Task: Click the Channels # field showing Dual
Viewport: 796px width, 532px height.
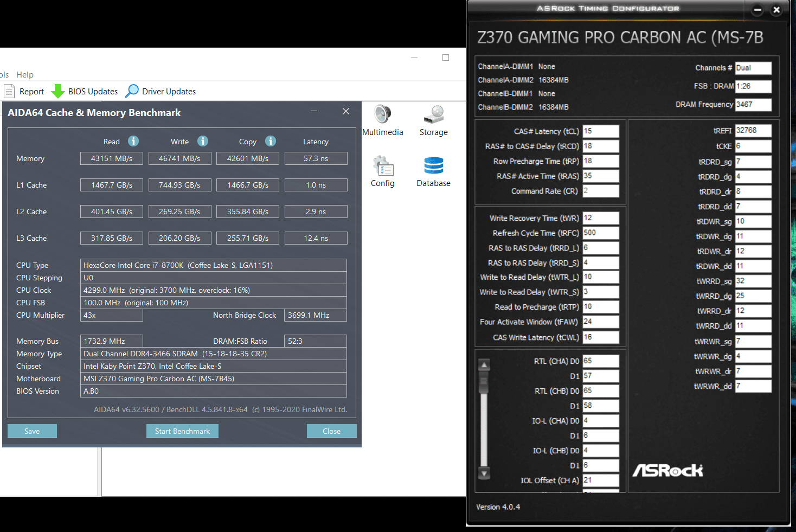Action: [x=753, y=68]
